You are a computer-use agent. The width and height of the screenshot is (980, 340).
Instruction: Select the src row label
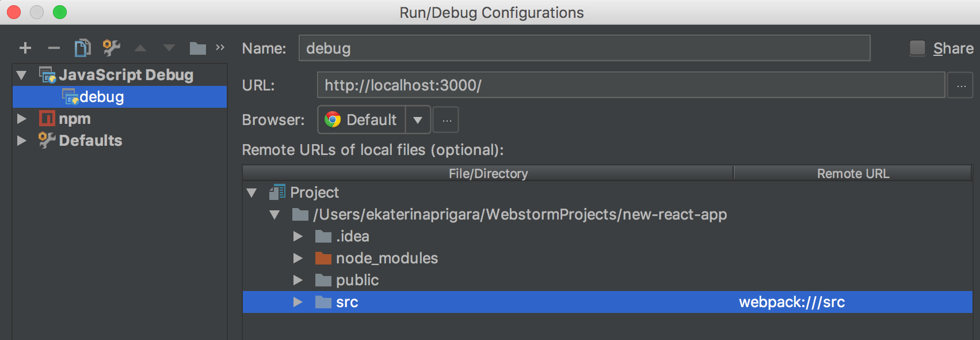(x=347, y=302)
